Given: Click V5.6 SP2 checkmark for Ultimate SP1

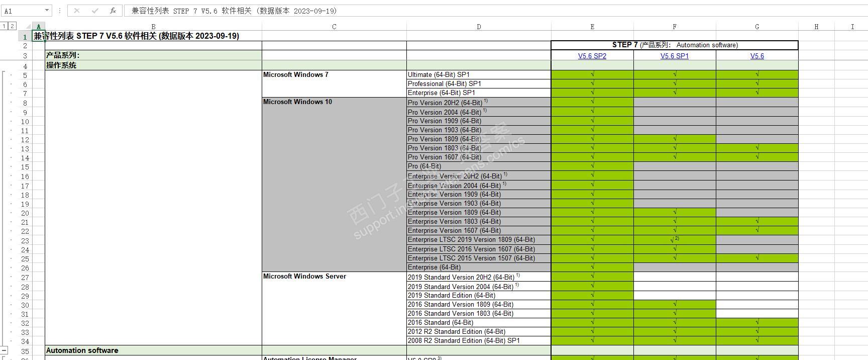Looking at the screenshot, I should (x=592, y=75).
